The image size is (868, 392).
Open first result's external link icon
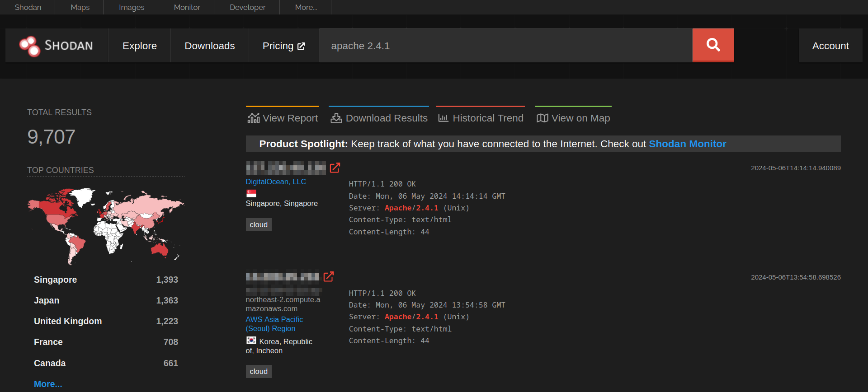tap(335, 168)
